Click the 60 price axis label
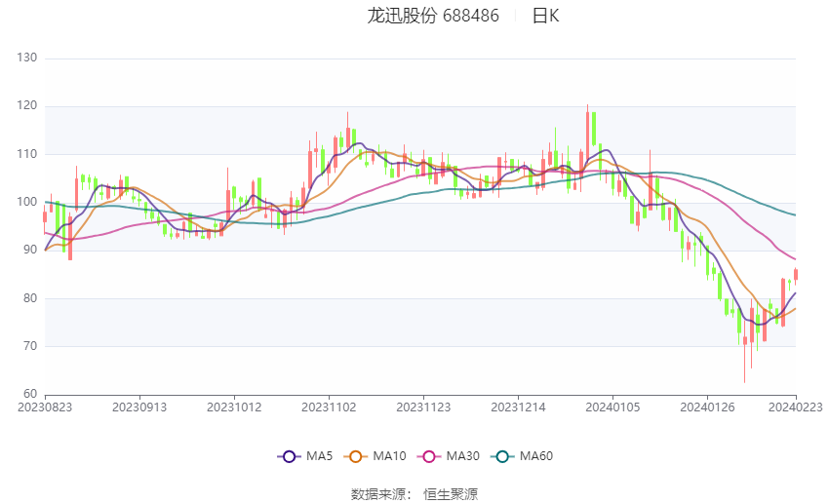 30,394
